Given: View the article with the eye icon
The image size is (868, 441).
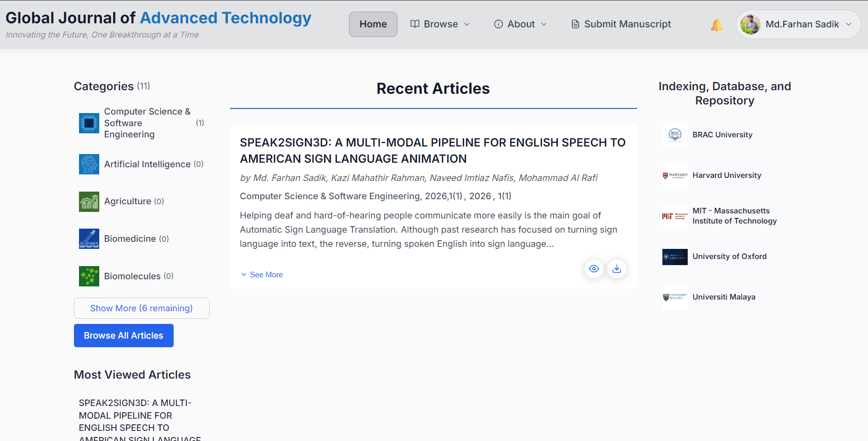Looking at the screenshot, I should click(594, 269).
